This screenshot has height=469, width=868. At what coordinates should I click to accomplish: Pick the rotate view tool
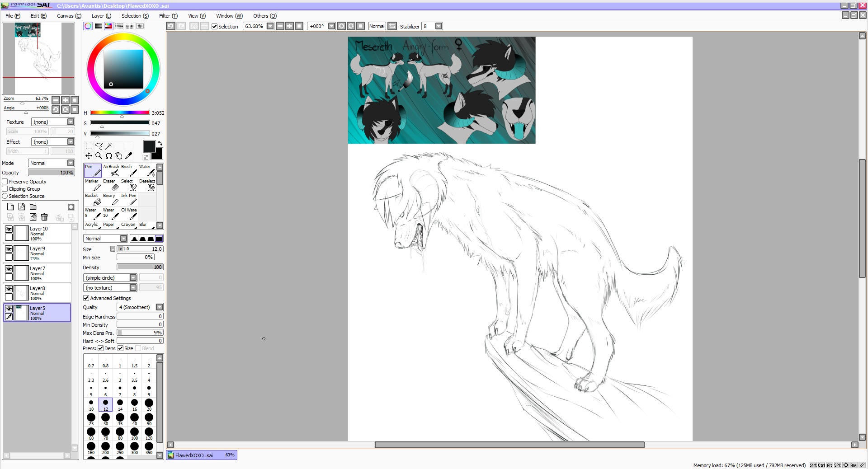point(109,156)
